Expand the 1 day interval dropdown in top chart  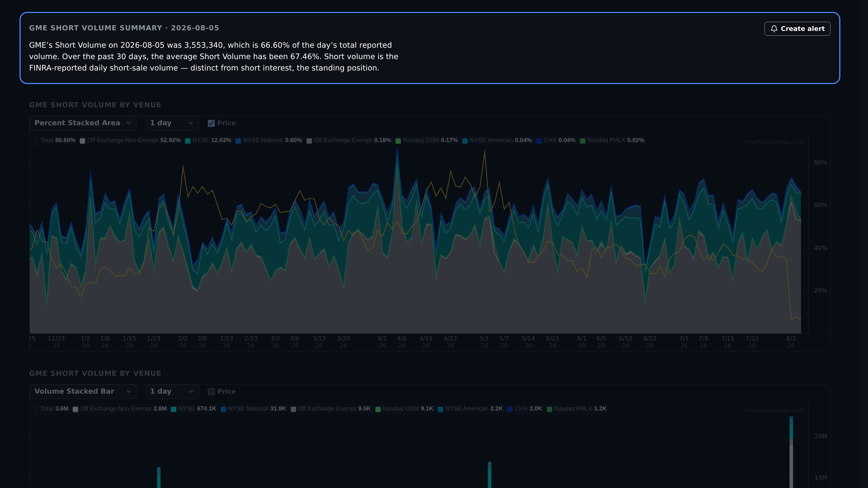point(172,123)
